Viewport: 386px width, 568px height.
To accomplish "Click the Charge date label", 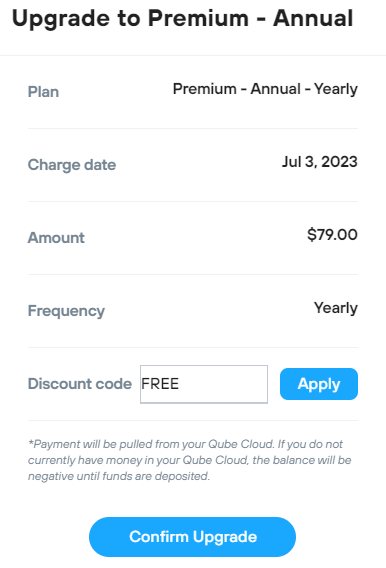I will point(72,165).
